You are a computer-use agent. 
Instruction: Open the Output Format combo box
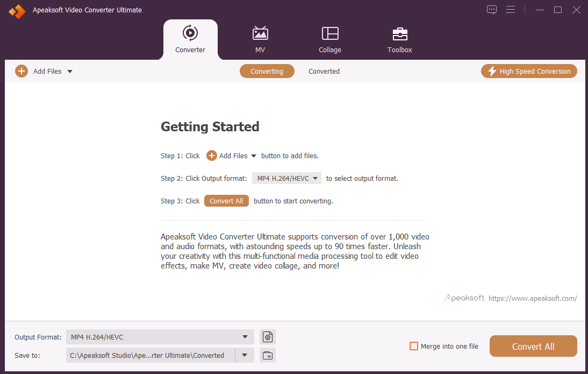[160, 337]
